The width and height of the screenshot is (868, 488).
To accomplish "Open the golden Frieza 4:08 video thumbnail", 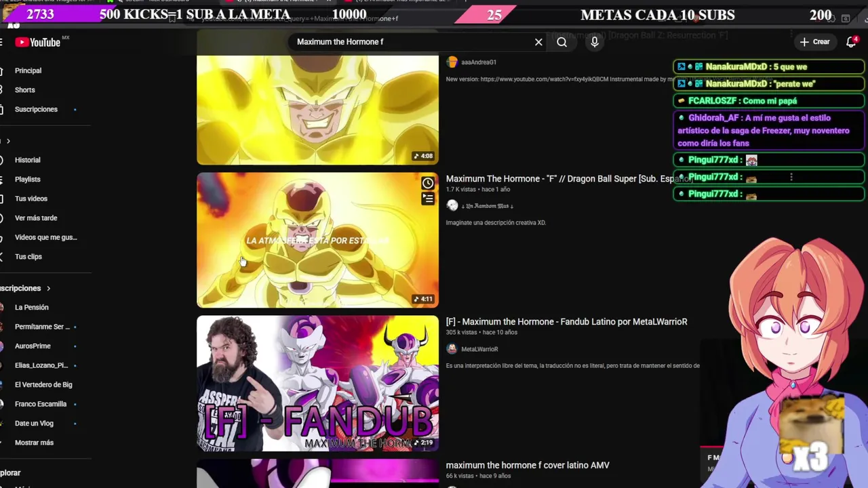I will coord(317,110).
